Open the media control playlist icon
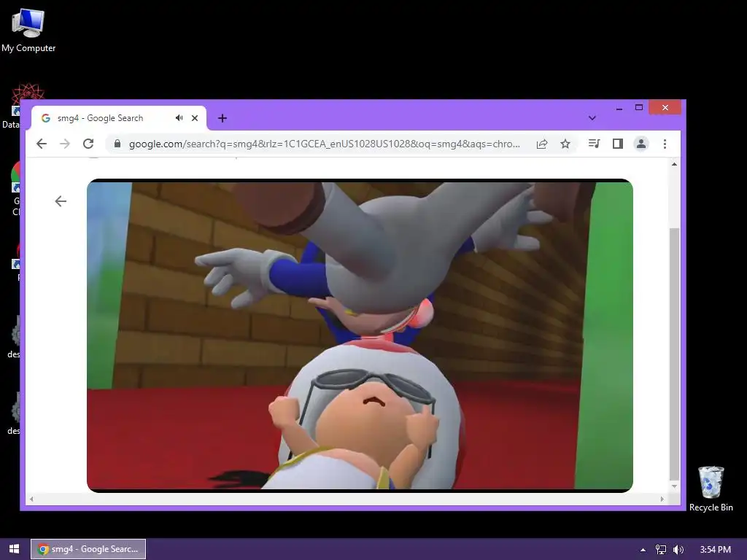 point(594,144)
